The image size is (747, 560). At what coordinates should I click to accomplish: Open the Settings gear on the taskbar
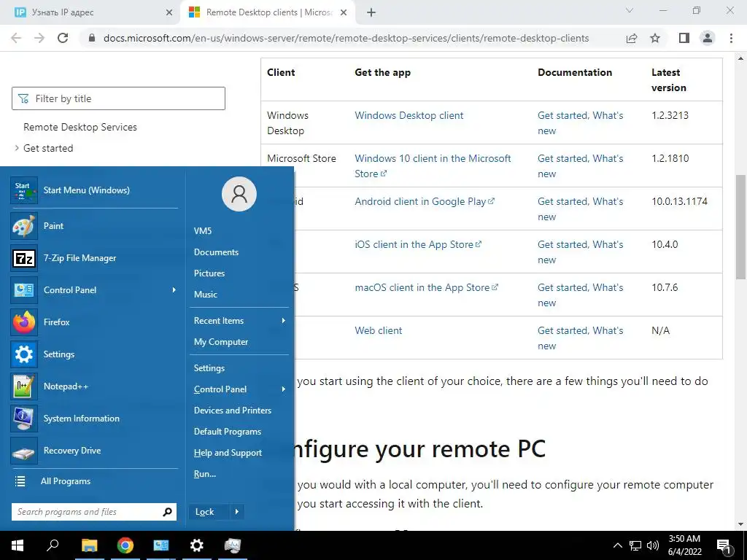point(196,545)
